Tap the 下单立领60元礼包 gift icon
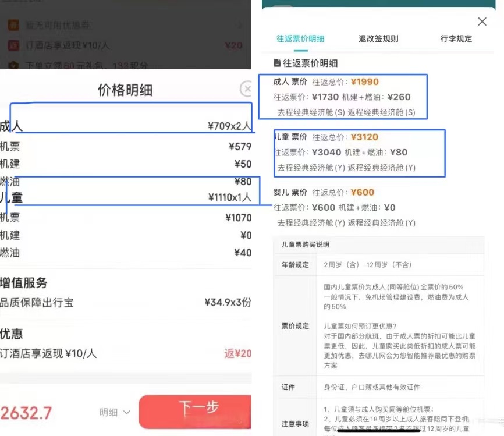Image resolution: width=504 pixels, height=436 pixels. point(13,65)
